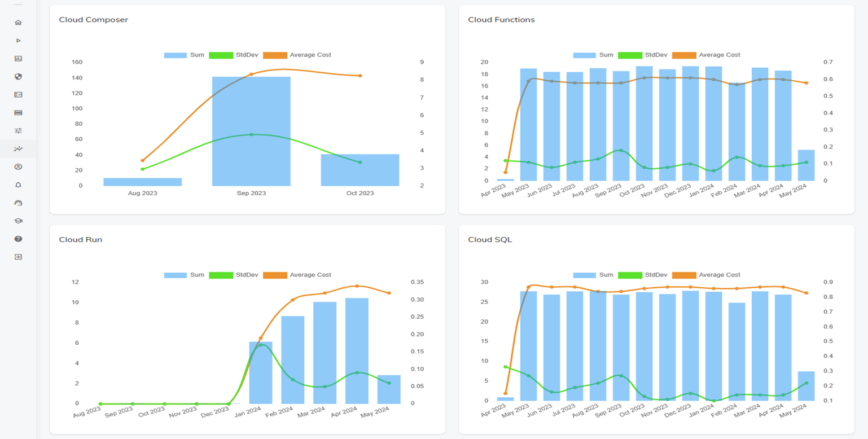Click Sep 2023 StdDev point in Cloud Functions

point(621,151)
